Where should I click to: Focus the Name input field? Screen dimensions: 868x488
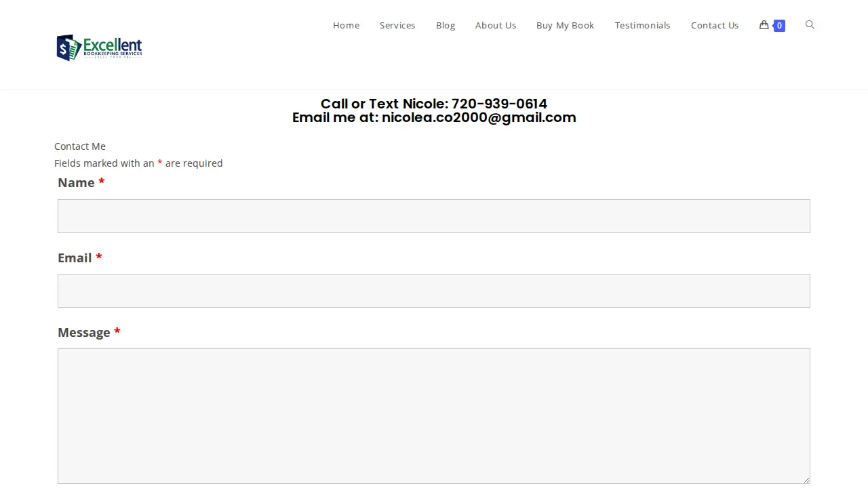(x=434, y=216)
